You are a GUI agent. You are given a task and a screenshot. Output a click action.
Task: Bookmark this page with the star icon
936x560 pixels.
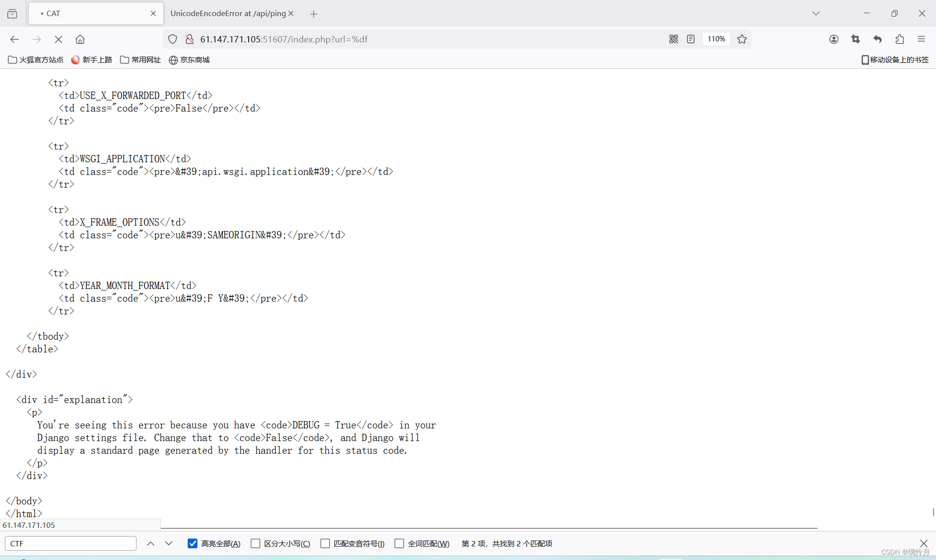tap(742, 39)
